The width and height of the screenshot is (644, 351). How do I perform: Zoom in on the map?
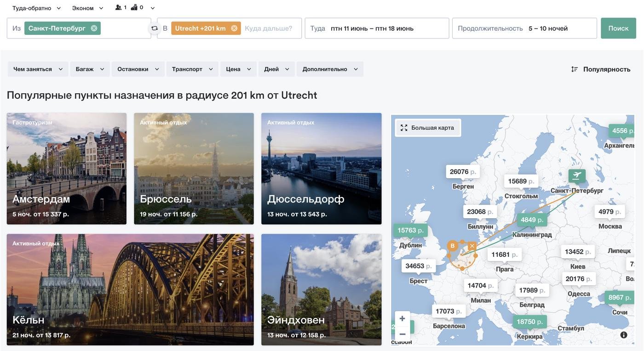(x=402, y=318)
